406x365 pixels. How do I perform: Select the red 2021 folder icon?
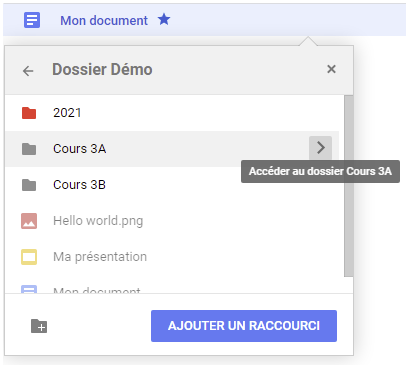tap(29, 113)
